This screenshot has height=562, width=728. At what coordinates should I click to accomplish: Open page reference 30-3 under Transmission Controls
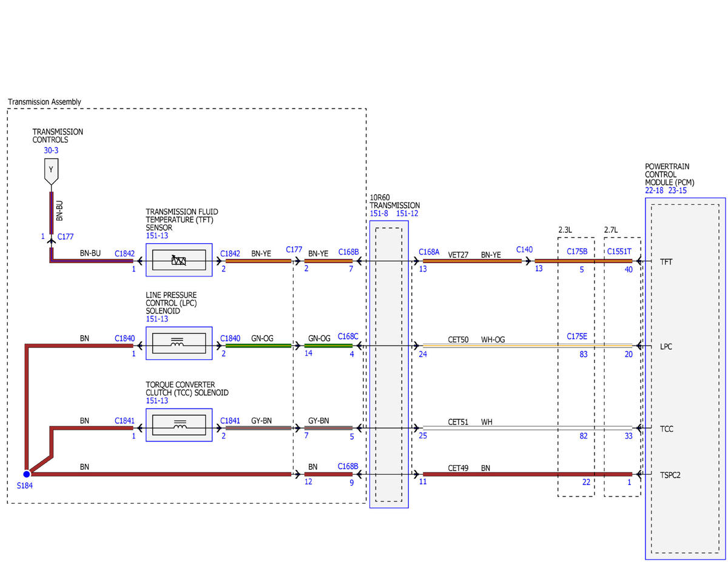pos(51,150)
